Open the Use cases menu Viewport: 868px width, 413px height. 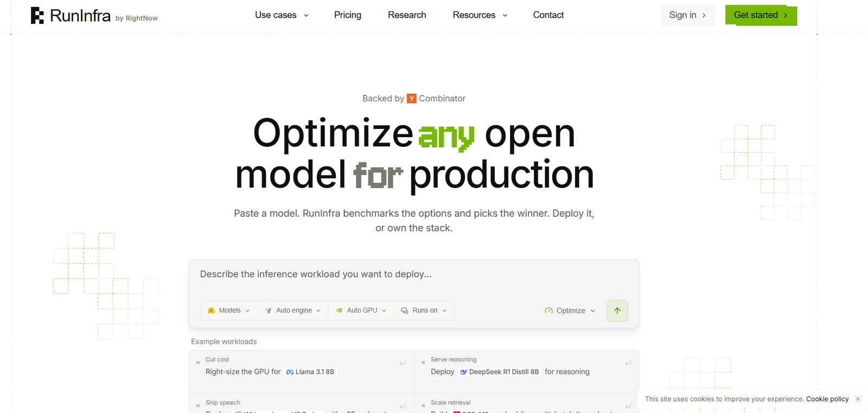pos(282,15)
